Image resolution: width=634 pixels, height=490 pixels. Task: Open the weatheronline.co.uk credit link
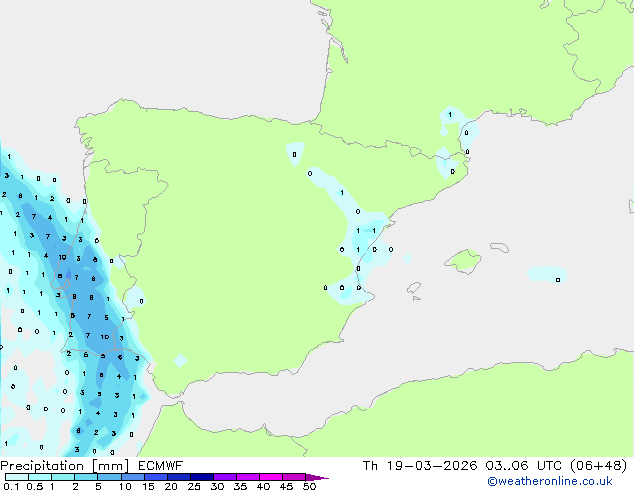tap(550, 481)
